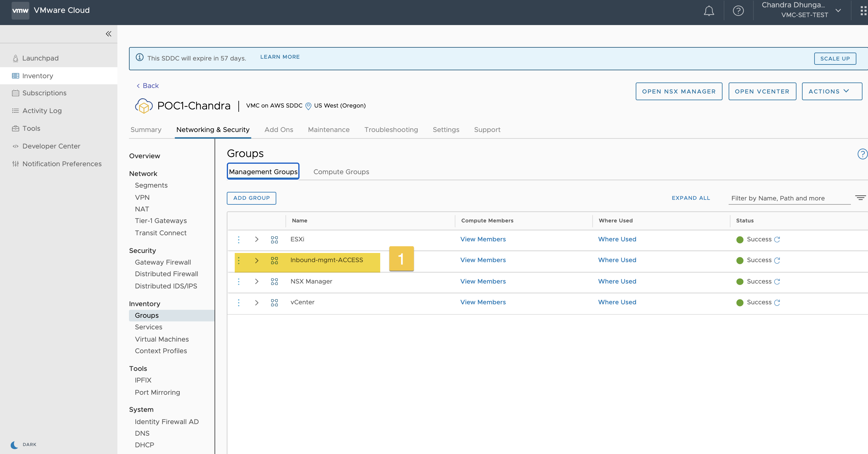Open the three-dot menu for Inbound-mgmt-ACCESS
The height and width of the screenshot is (454, 868).
(239, 260)
